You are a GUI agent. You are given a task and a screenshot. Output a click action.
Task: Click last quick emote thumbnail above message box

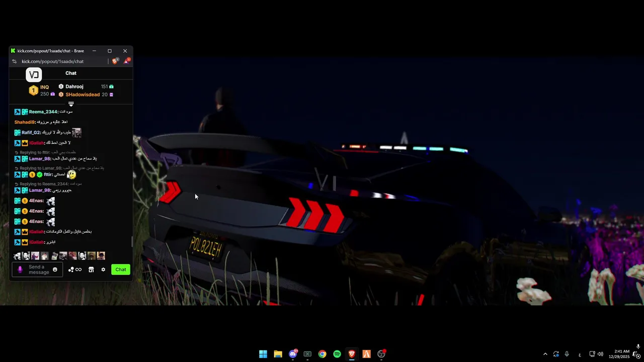[x=101, y=256]
